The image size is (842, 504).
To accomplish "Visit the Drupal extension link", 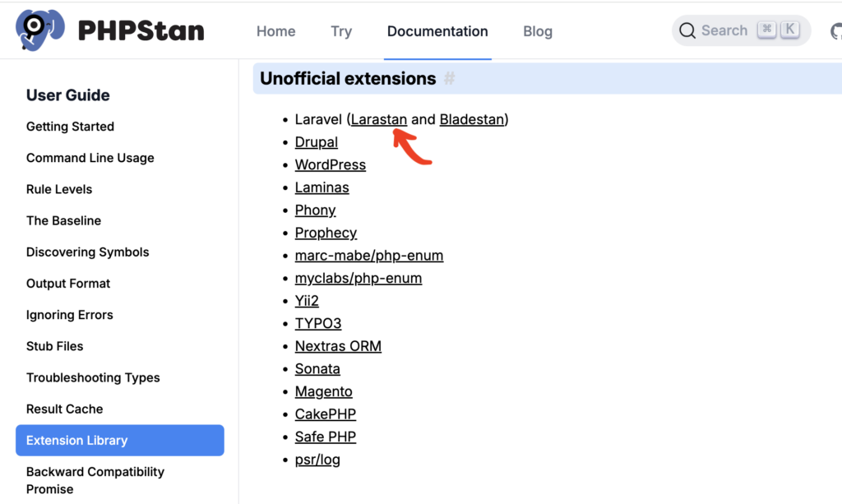I will [x=316, y=141].
